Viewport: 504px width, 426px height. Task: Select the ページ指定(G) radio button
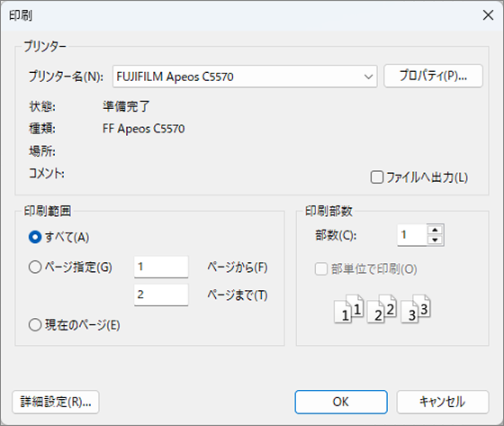pos(35,267)
